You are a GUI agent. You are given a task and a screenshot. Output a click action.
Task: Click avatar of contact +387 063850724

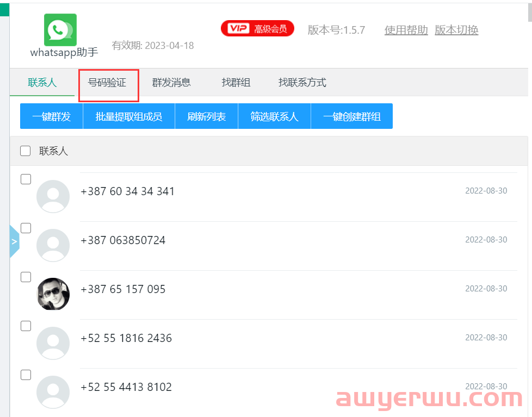pyautogui.click(x=53, y=245)
